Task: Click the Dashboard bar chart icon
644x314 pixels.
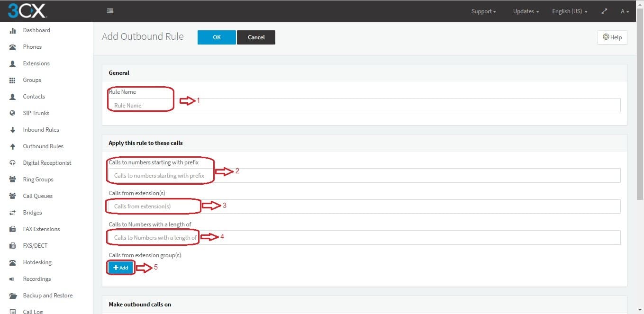Action: (x=13, y=30)
